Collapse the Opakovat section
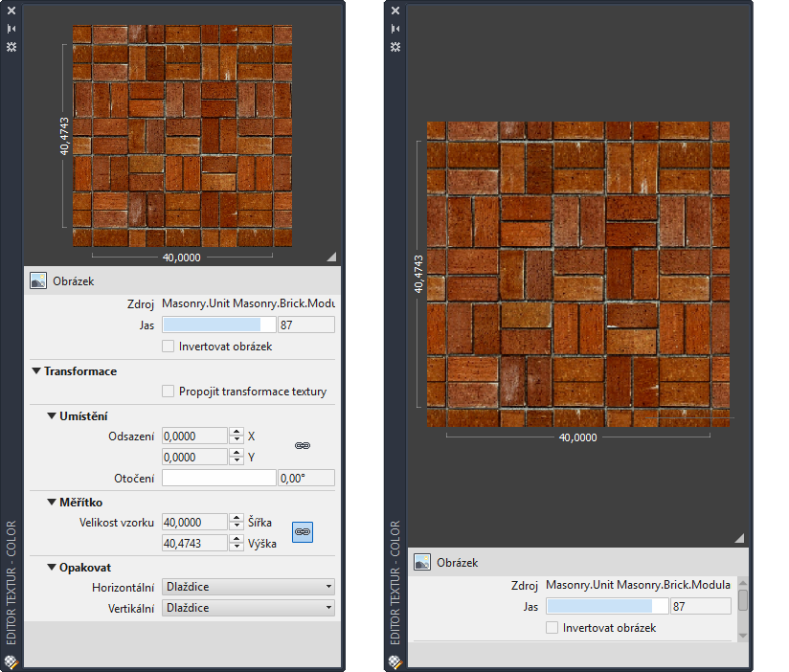 tap(52, 568)
